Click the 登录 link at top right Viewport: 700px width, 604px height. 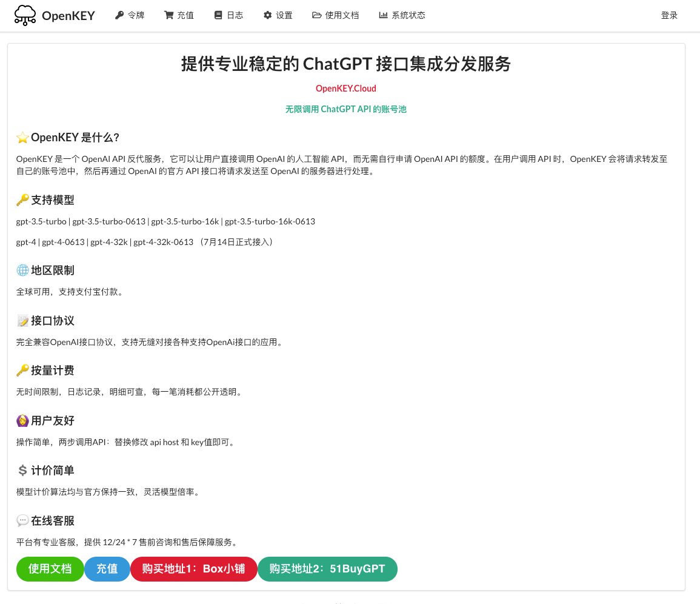point(669,15)
